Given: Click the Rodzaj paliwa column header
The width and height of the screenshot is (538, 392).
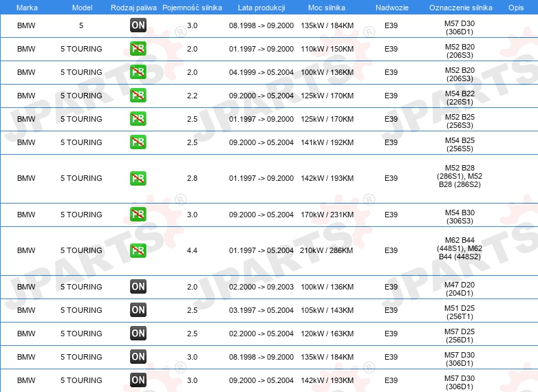Looking at the screenshot, I should pyautogui.click(x=134, y=8).
